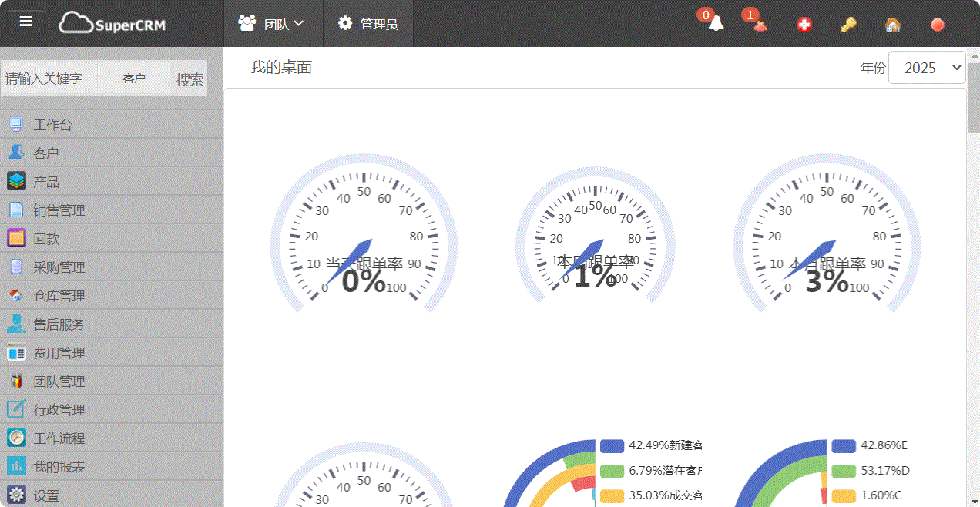Open 客户 in the sidebar

click(112, 153)
